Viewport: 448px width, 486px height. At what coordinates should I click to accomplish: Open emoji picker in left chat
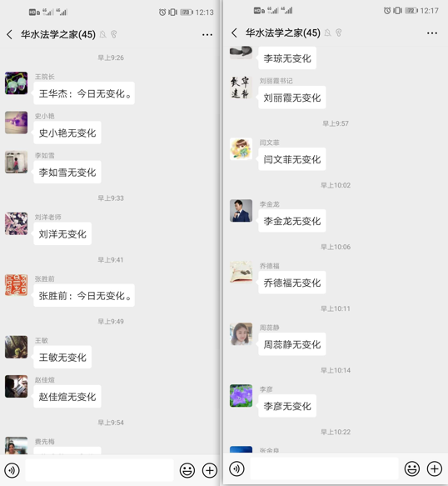(x=187, y=470)
